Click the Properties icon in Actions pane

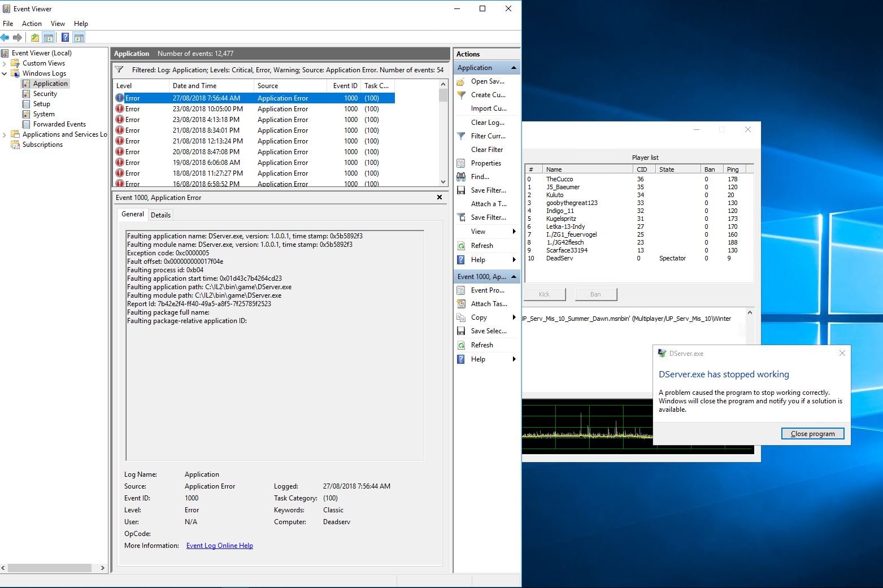point(462,163)
